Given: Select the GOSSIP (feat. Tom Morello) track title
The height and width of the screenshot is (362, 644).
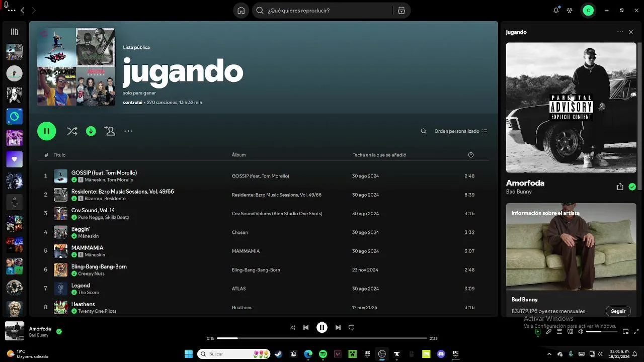Looking at the screenshot, I should coord(104,172).
